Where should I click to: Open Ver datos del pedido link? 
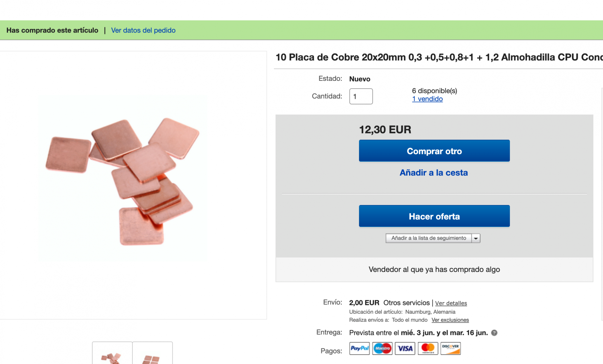tap(143, 30)
